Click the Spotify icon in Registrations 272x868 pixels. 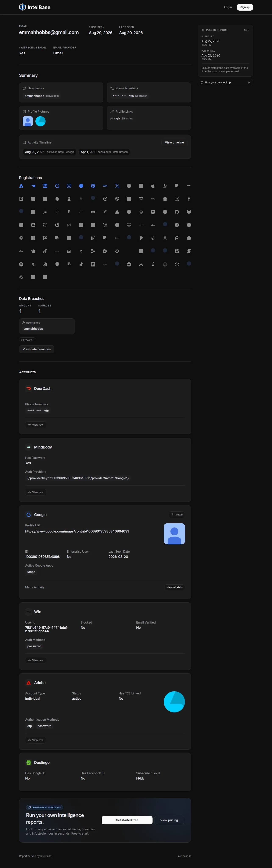[x=21, y=265]
